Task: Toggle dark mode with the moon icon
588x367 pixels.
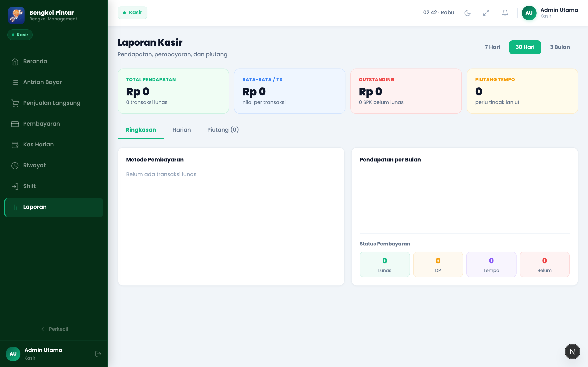Action: [x=467, y=13]
